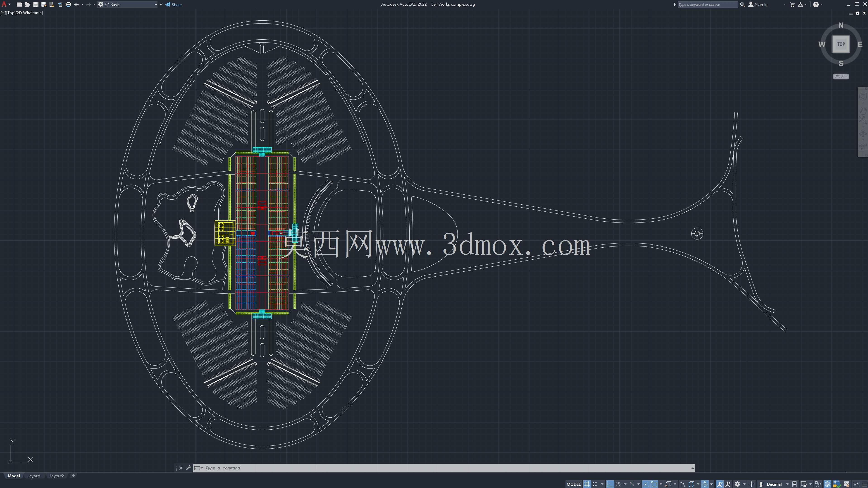This screenshot has width=868, height=488.
Task: Open the WCS coordinate system dropdown
Action: [x=841, y=77]
